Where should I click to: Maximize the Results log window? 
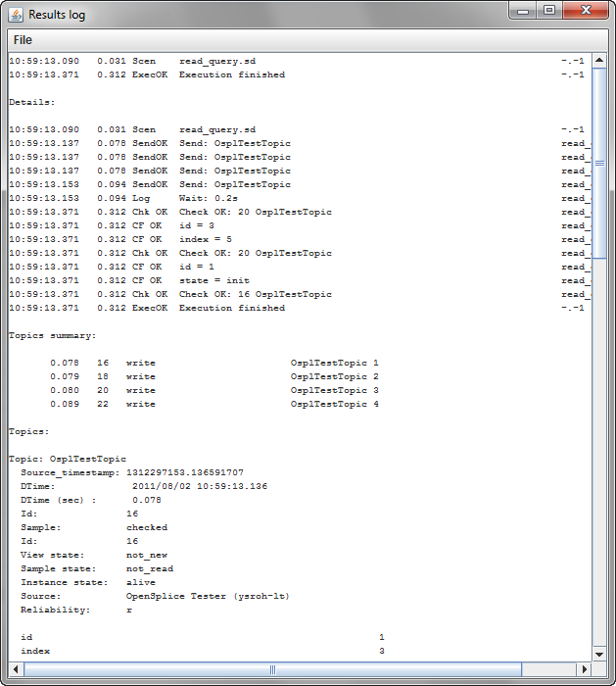point(549,11)
